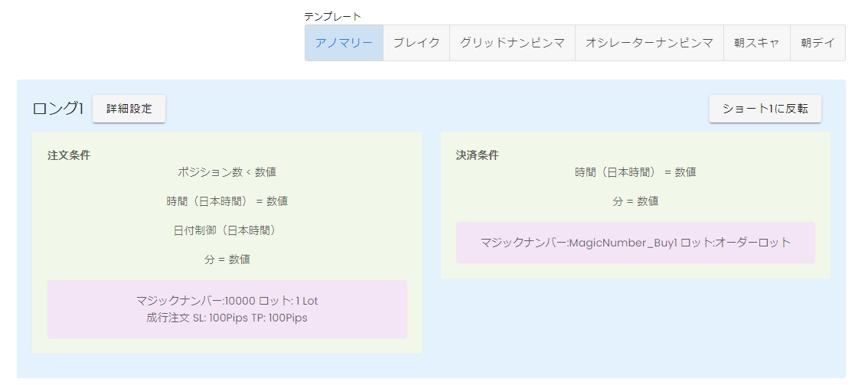
Task: Select 時間（日本時間）= 数値 under 注文条件
Action: (x=227, y=201)
